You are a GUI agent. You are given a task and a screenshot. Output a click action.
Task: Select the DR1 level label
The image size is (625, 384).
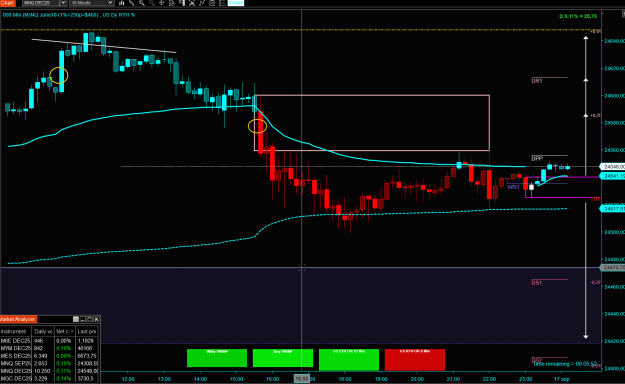[537, 81]
